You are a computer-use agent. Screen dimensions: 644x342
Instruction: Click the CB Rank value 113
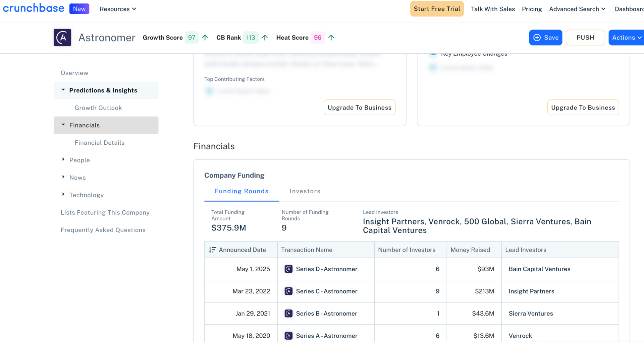[251, 38]
